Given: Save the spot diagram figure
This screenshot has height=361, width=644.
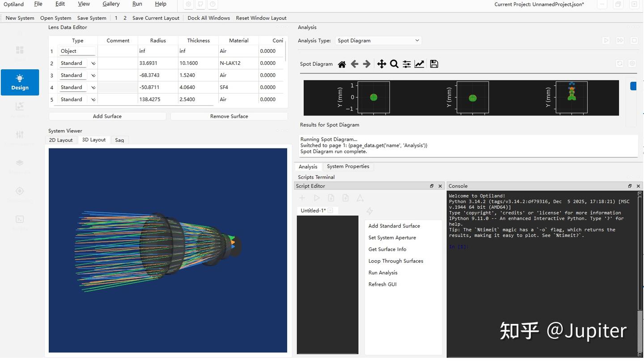Looking at the screenshot, I should point(434,64).
